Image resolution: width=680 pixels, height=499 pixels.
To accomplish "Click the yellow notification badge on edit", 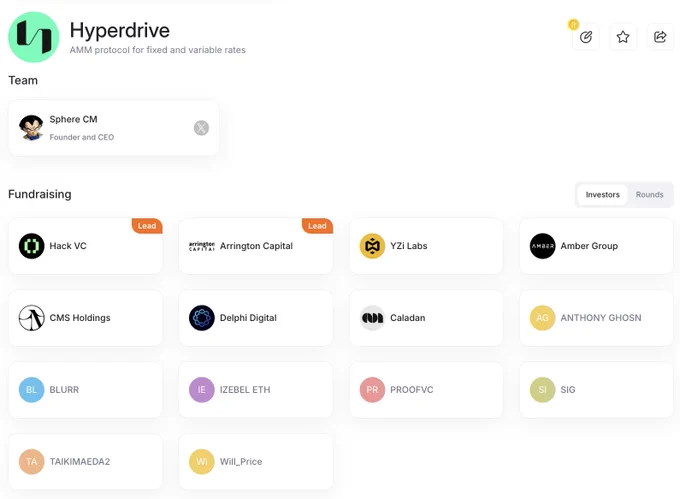I will coord(573,25).
